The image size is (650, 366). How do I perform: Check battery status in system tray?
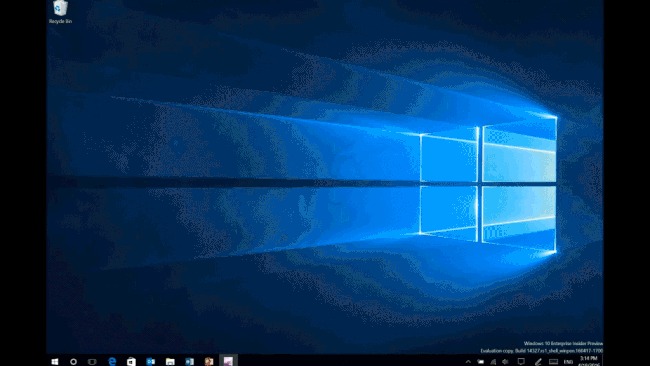480,361
